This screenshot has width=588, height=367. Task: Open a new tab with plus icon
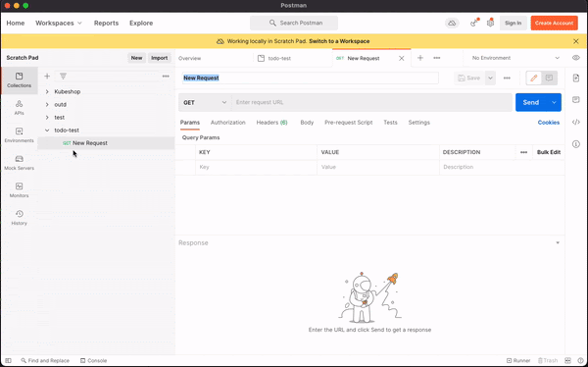(x=420, y=58)
